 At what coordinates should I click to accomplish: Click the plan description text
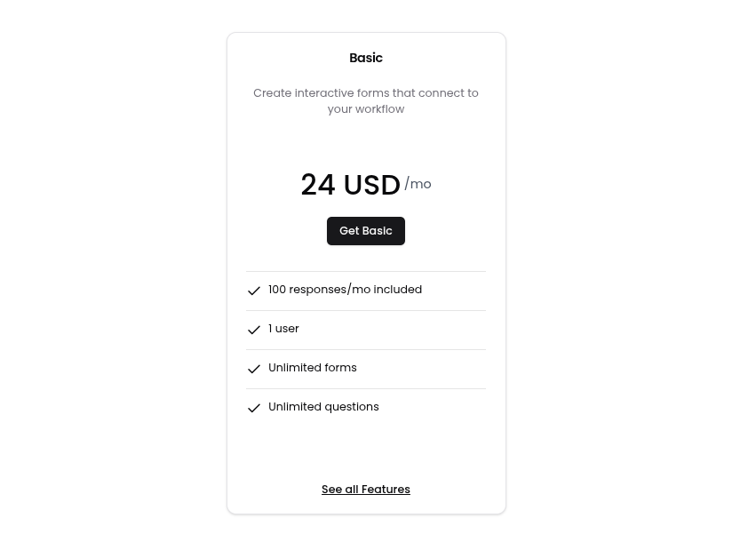pyautogui.click(x=366, y=100)
